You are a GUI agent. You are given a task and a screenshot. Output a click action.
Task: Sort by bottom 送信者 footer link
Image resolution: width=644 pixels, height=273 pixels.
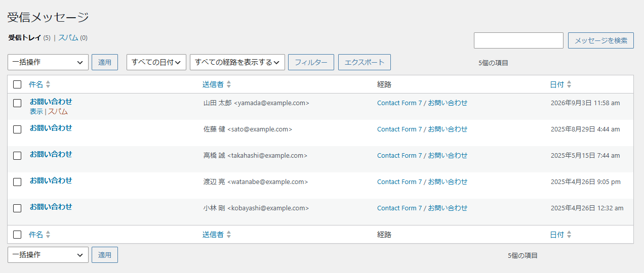[x=213, y=235]
